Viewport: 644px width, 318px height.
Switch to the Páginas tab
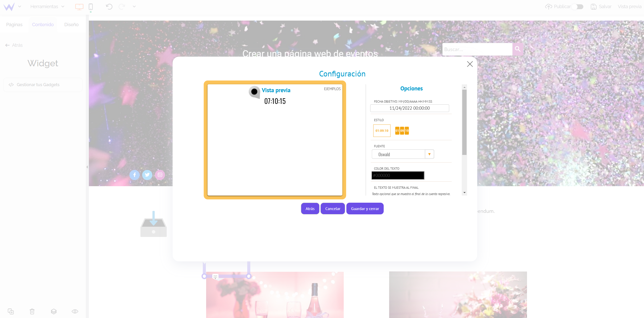pos(14,25)
